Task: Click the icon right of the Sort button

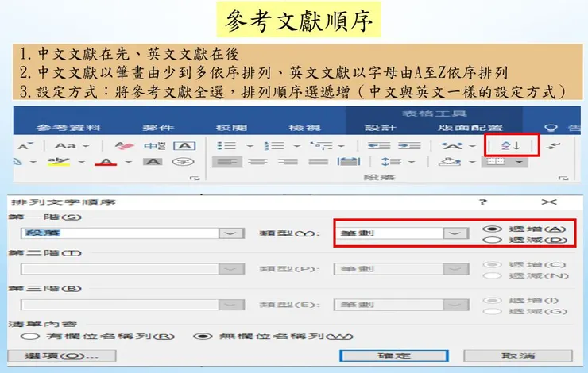Action: tap(553, 146)
